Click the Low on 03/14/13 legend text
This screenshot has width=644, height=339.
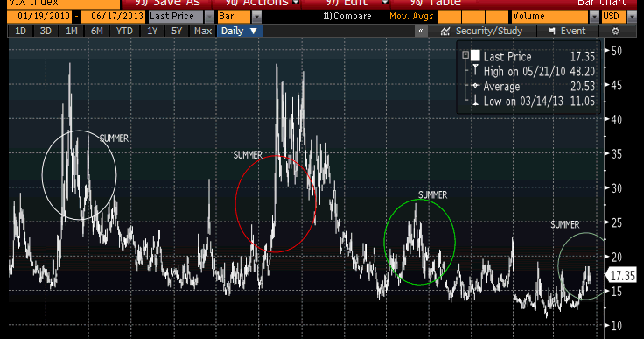523,102
